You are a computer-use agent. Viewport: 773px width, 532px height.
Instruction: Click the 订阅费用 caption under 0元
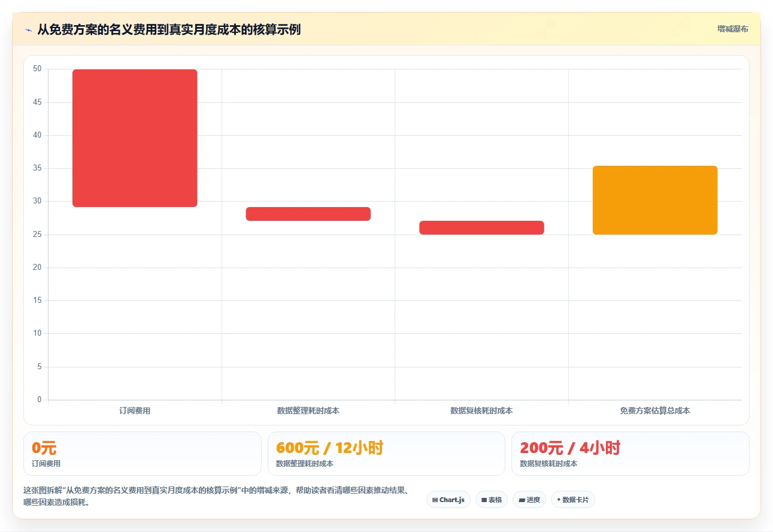46,464
